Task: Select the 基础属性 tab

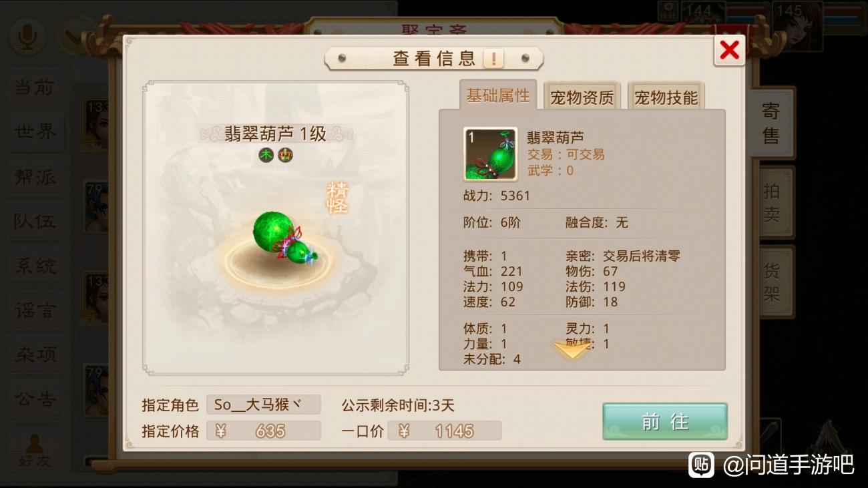Action: (x=497, y=95)
